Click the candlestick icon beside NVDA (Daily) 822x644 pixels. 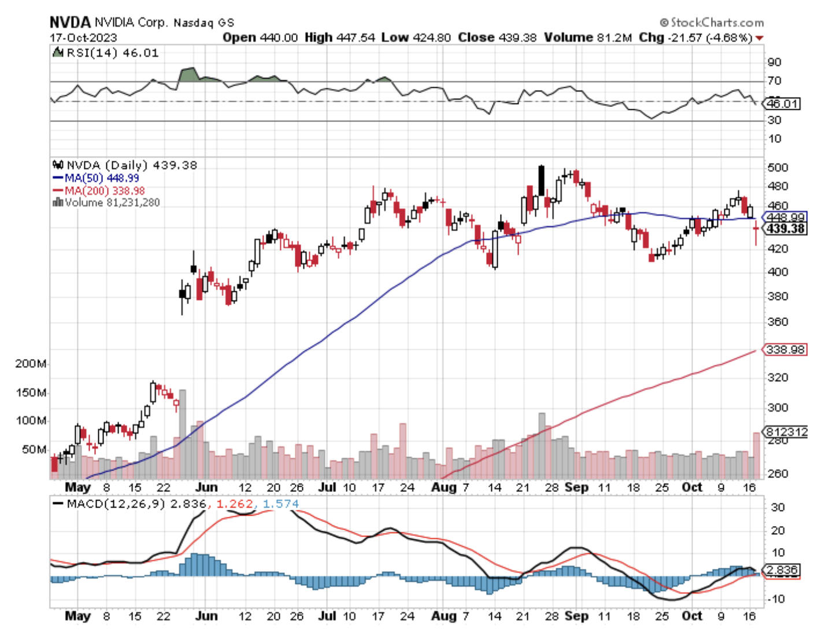(58, 165)
